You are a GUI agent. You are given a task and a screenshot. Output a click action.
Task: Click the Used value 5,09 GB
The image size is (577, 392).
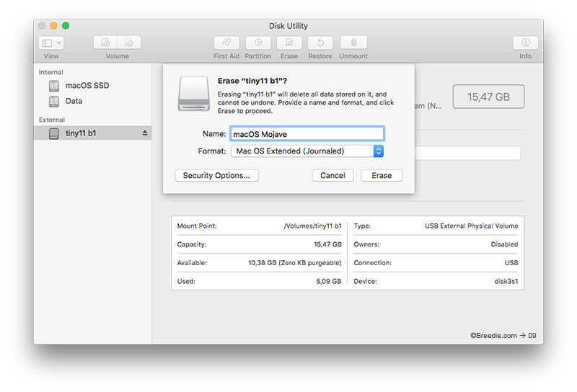pos(329,281)
